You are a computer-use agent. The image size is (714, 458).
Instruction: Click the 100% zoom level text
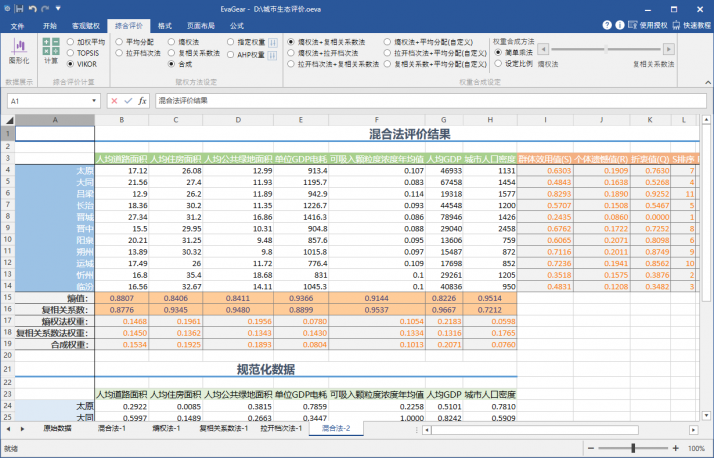tap(697, 448)
